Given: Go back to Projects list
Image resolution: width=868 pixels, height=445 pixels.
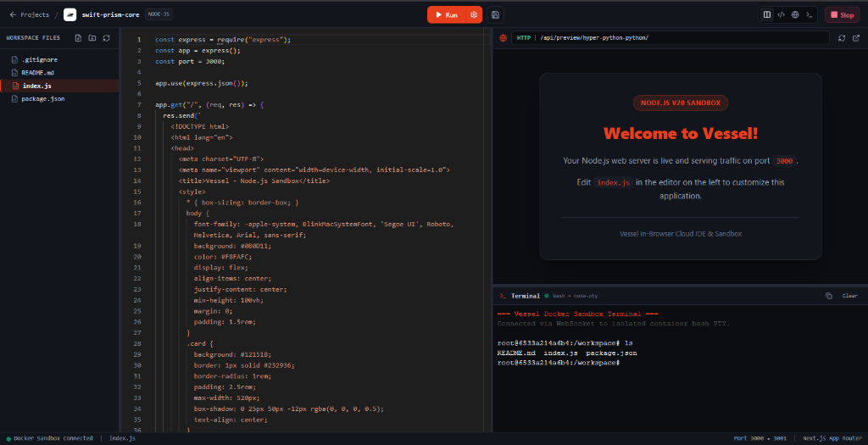Looking at the screenshot, I should click(30, 15).
